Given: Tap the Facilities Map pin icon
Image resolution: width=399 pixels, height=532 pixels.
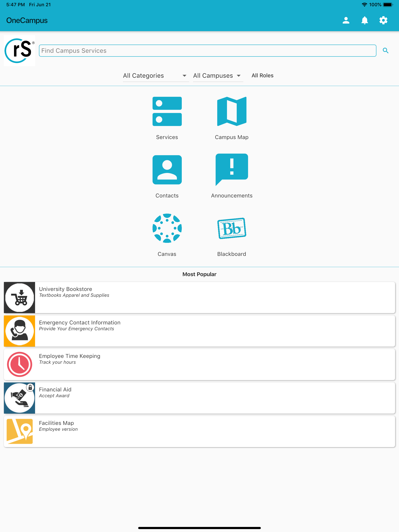Looking at the screenshot, I should pyautogui.click(x=19, y=432).
